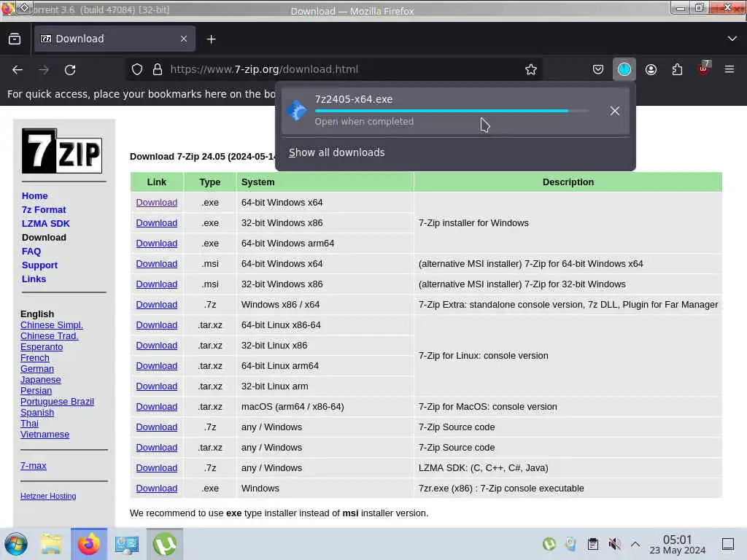Switch language to Portuguese Brazil

[x=57, y=402]
